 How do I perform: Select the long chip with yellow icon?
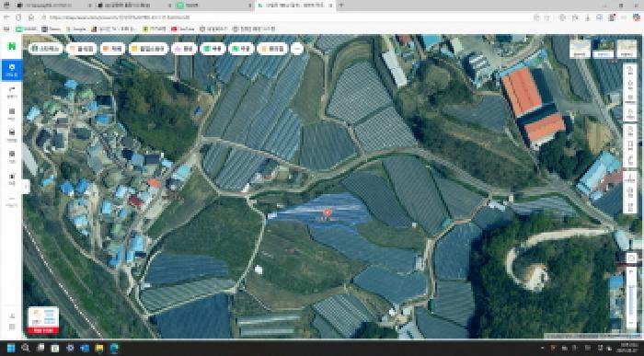pyautogui.click(x=148, y=49)
